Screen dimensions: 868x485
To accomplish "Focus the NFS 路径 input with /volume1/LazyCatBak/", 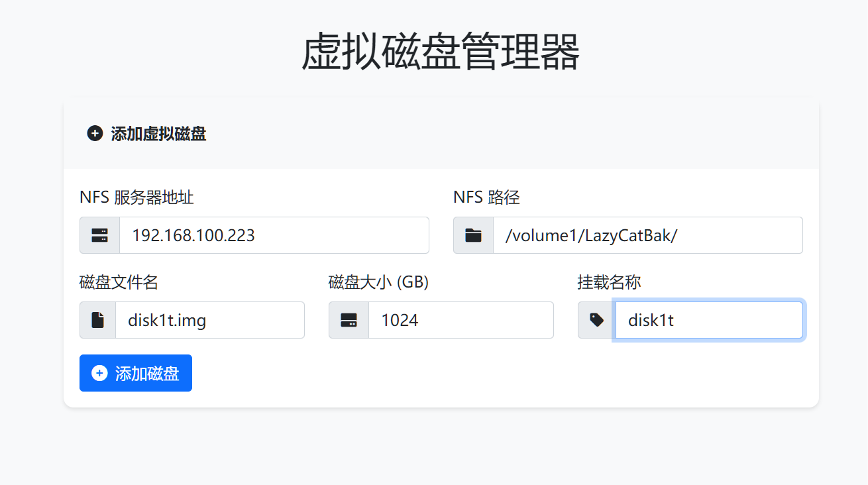I will [648, 235].
